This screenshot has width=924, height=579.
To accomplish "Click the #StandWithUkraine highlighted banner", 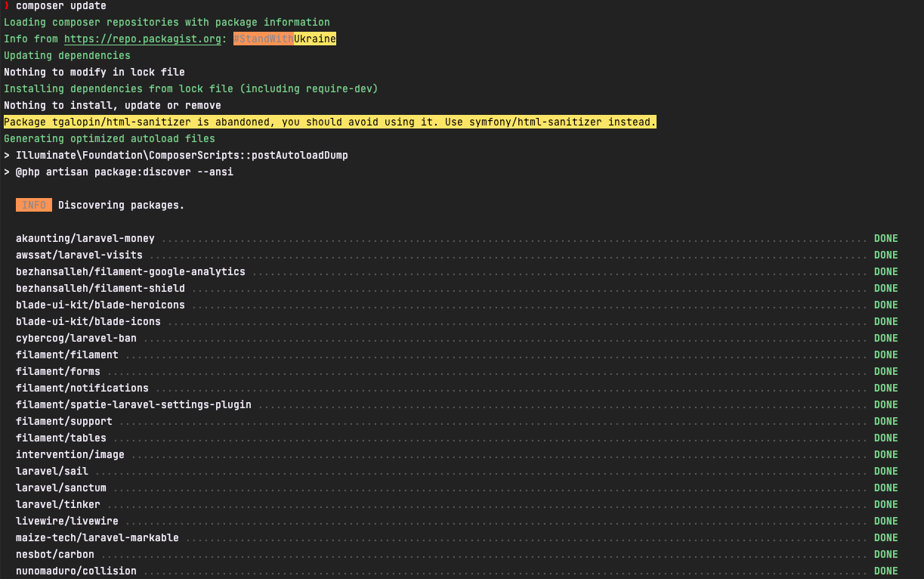I will tap(286, 39).
